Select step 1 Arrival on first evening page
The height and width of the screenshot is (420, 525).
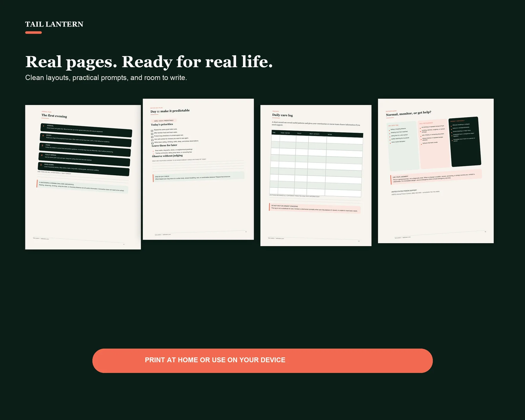86,130
